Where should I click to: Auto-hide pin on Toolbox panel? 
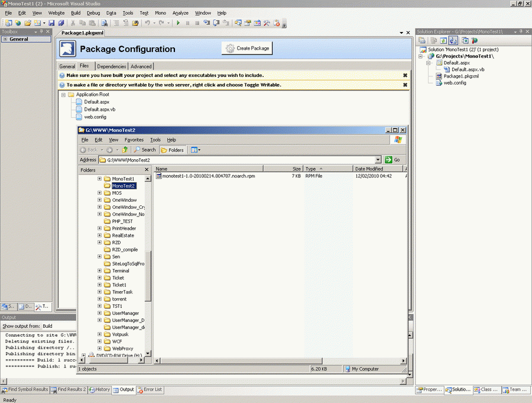(x=41, y=31)
